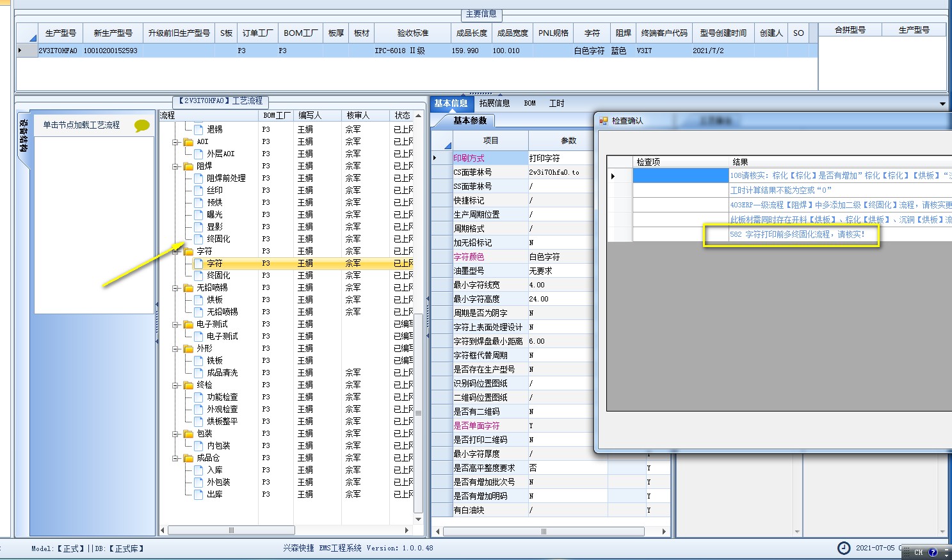This screenshot has height=560, width=952.
Task: Click the CH input language indicator
Action: click(919, 552)
